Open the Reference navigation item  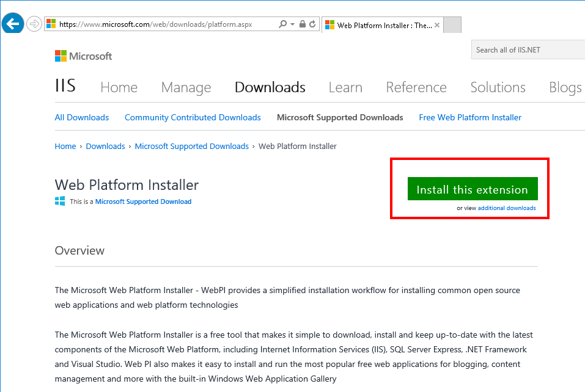click(416, 87)
